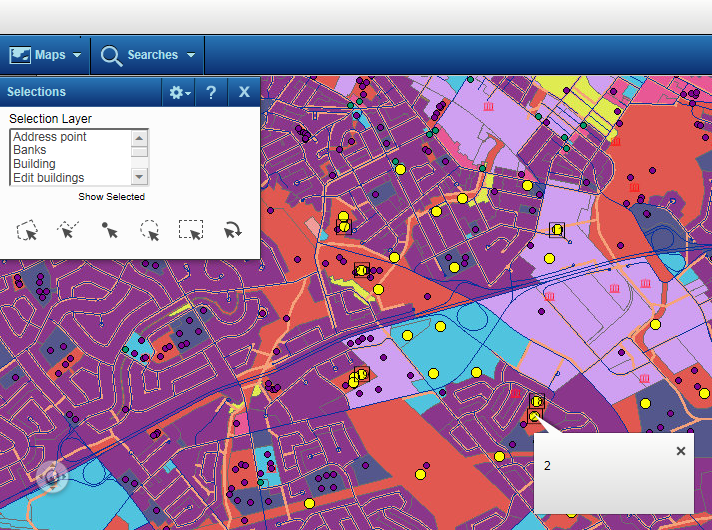
Task: Open the Selections settings gear dropdown
Action: (x=179, y=92)
